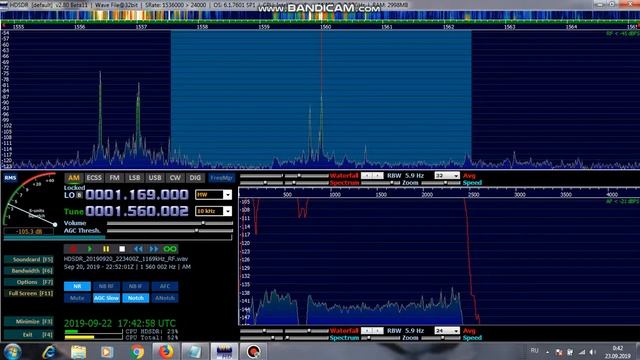Open the lower AF averaging dropdown showing 24

click(447, 331)
